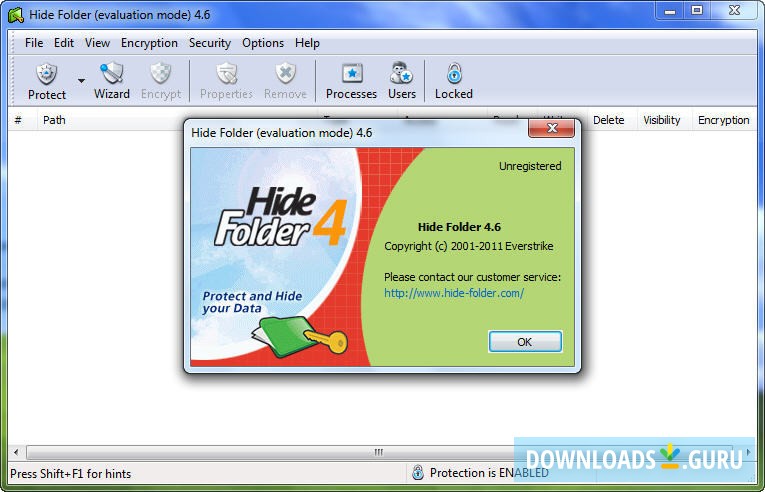Open the Edit menu
765x492 pixels.
[64, 43]
